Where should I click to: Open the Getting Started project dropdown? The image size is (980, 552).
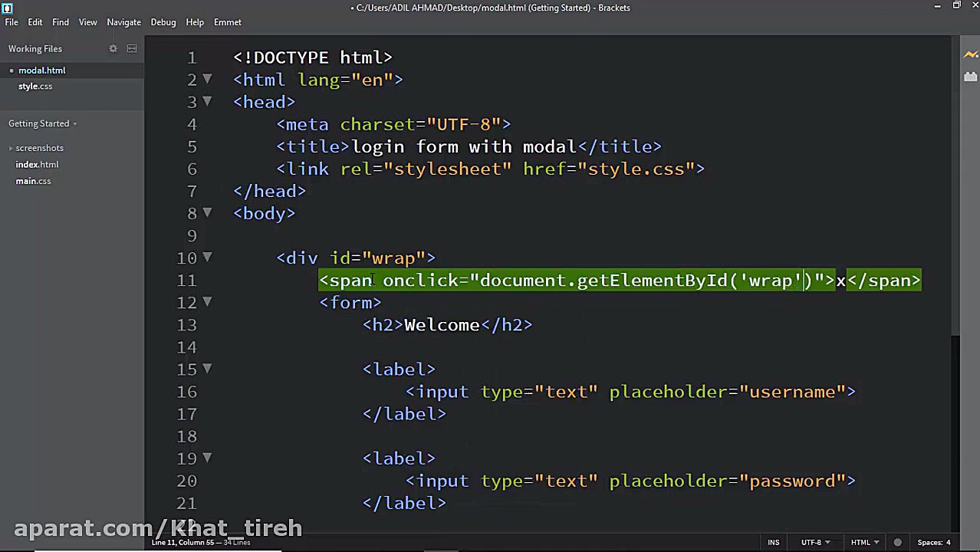pos(42,123)
